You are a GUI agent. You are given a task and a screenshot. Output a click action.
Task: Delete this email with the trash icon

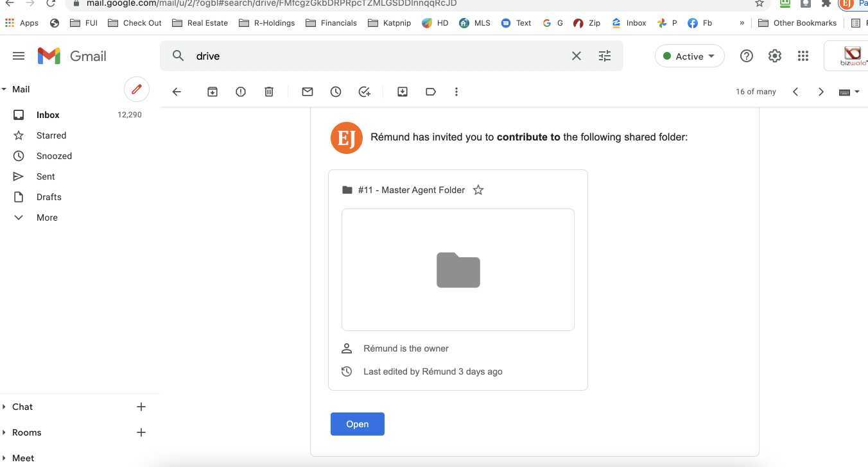(269, 92)
